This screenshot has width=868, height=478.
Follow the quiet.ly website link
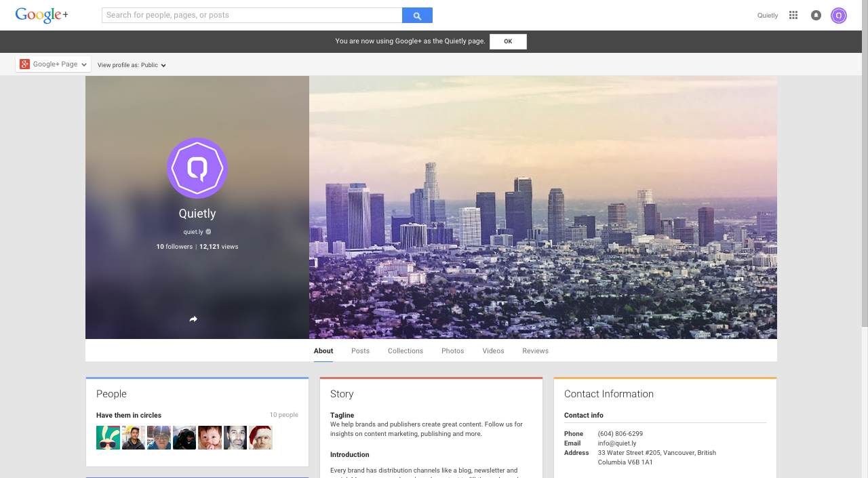pos(193,232)
